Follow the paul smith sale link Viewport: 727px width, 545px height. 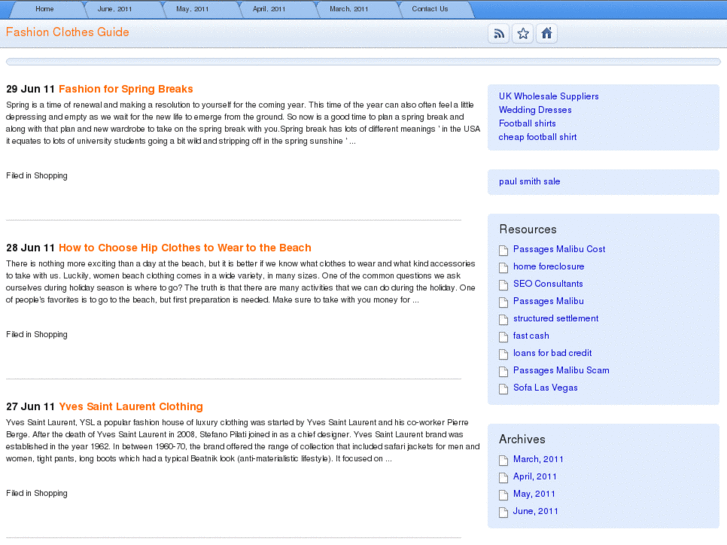pyautogui.click(x=529, y=181)
